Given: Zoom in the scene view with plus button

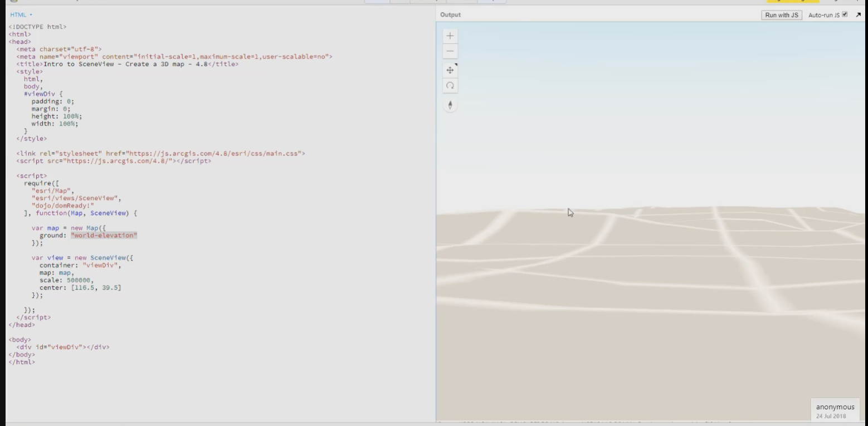Looking at the screenshot, I should coord(450,36).
